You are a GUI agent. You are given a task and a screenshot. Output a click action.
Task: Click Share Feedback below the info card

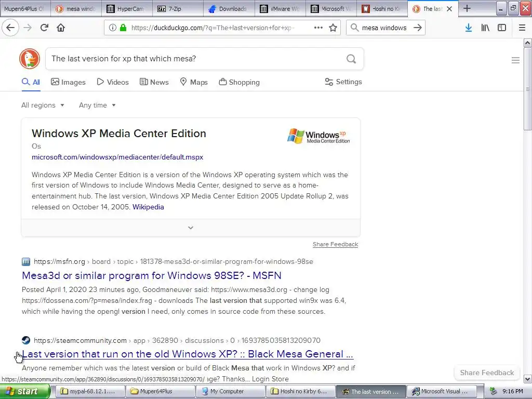335,244
